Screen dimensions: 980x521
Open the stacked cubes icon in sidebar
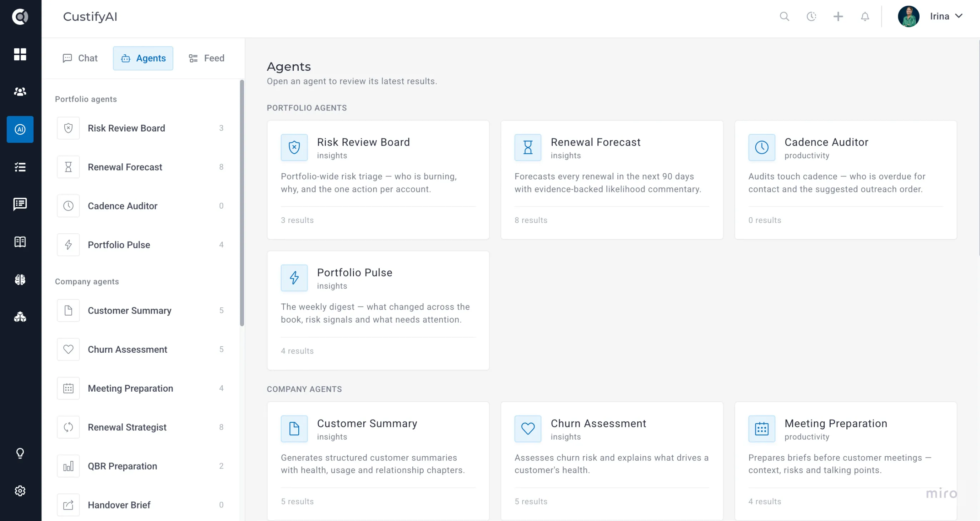pos(20,317)
